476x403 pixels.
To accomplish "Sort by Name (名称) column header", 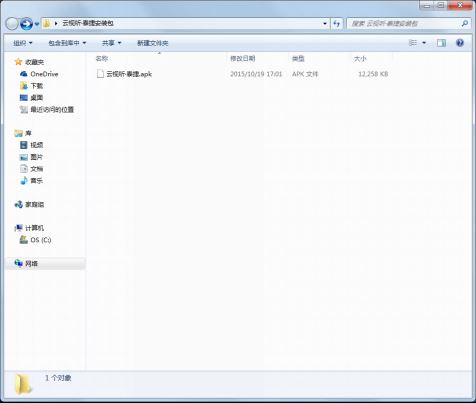I will pos(102,59).
